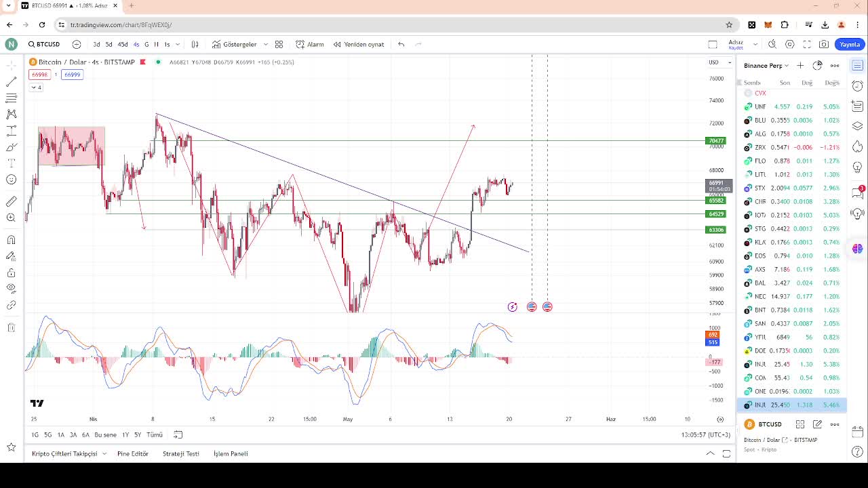Click the red 66998 sell price button
This screenshot has width=868, height=488.
(39, 75)
